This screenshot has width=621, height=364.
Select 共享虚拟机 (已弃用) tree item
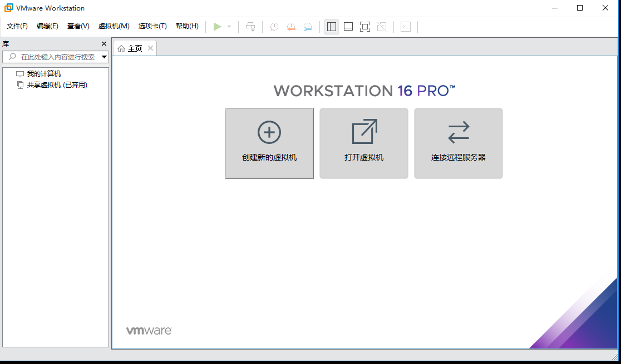click(x=57, y=84)
